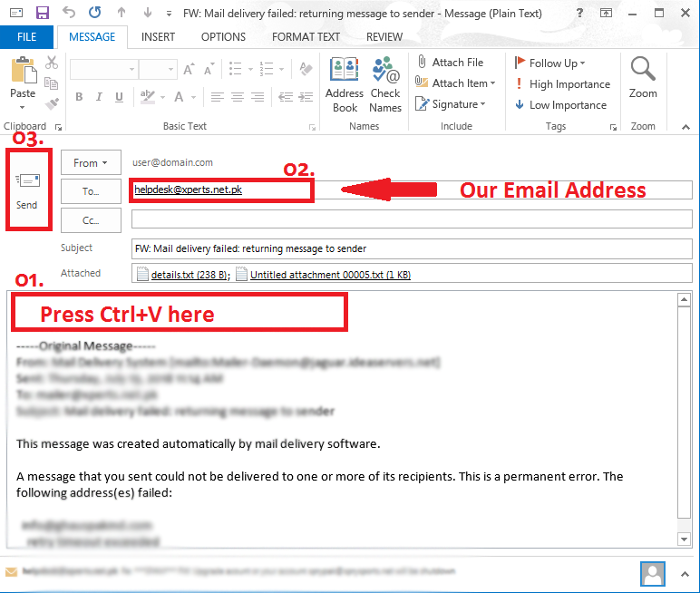The height and width of the screenshot is (593, 700).
Task: Toggle Underline formatting
Action: tap(119, 97)
